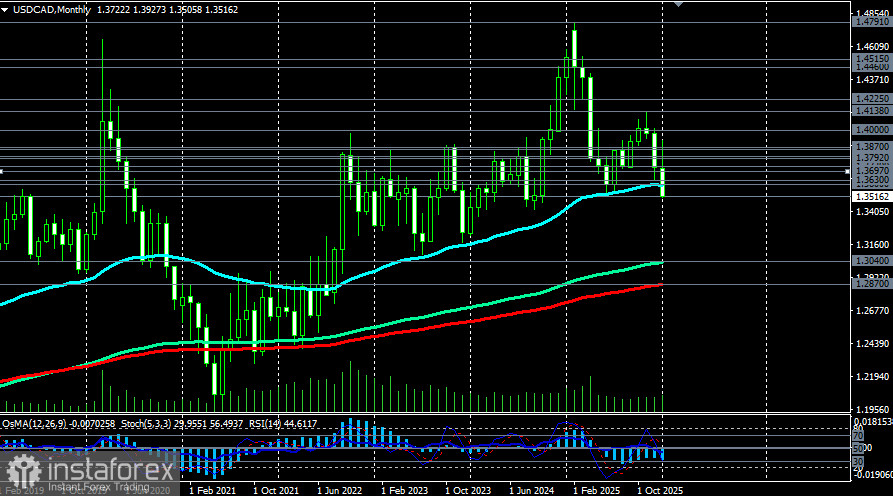893x496 pixels.
Task: Click the current price tag 1.35162
Action: (871, 197)
